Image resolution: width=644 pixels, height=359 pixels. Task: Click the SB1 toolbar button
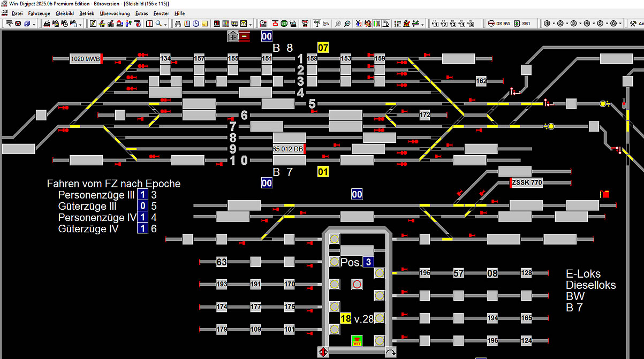pos(522,24)
